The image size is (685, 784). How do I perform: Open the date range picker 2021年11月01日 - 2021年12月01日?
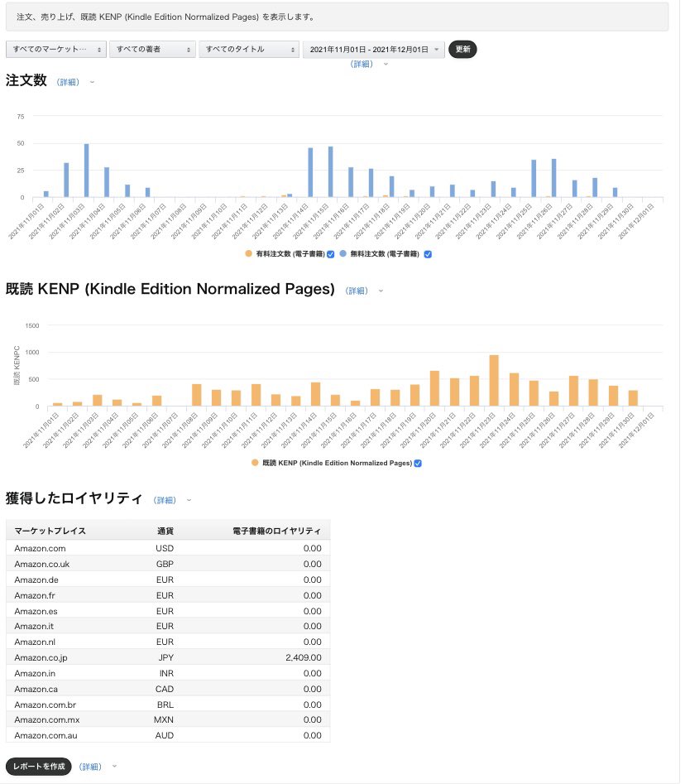click(374, 49)
